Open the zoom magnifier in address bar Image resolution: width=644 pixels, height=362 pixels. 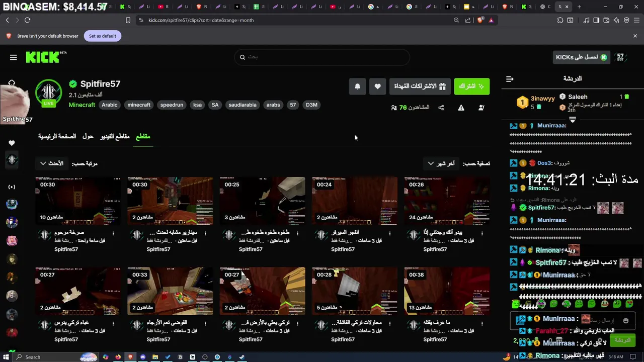pyautogui.click(x=456, y=20)
